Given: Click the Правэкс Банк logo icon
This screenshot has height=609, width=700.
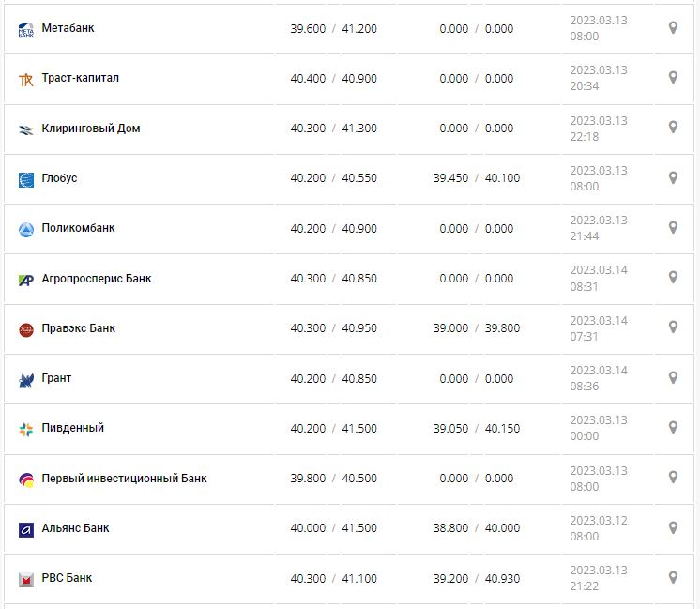Looking at the screenshot, I should (26, 329).
